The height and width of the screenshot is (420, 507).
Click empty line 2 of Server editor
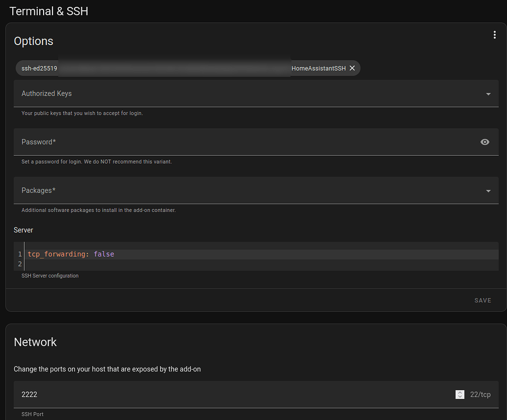tap(198, 264)
